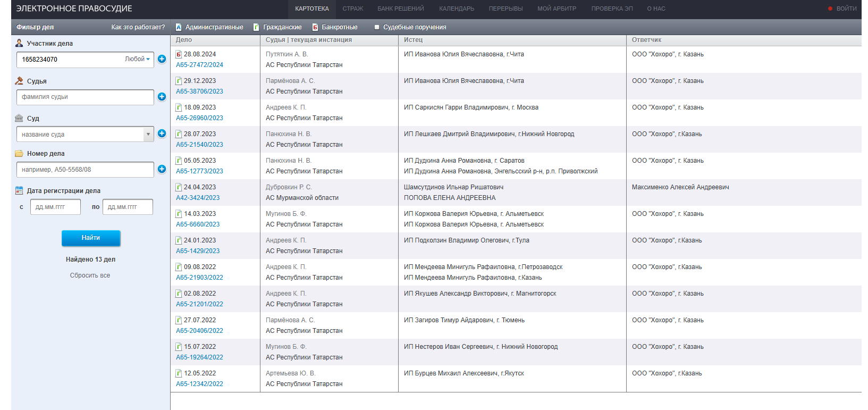Click bankruptcy case icon for 28.08.2024 row
Screen dimensions: 868x410
pos(179,54)
